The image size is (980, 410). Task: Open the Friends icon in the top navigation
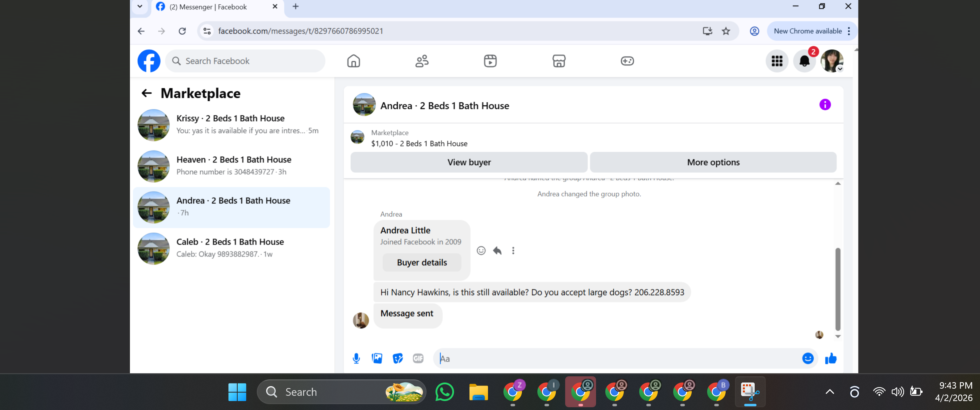pyautogui.click(x=422, y=61)
